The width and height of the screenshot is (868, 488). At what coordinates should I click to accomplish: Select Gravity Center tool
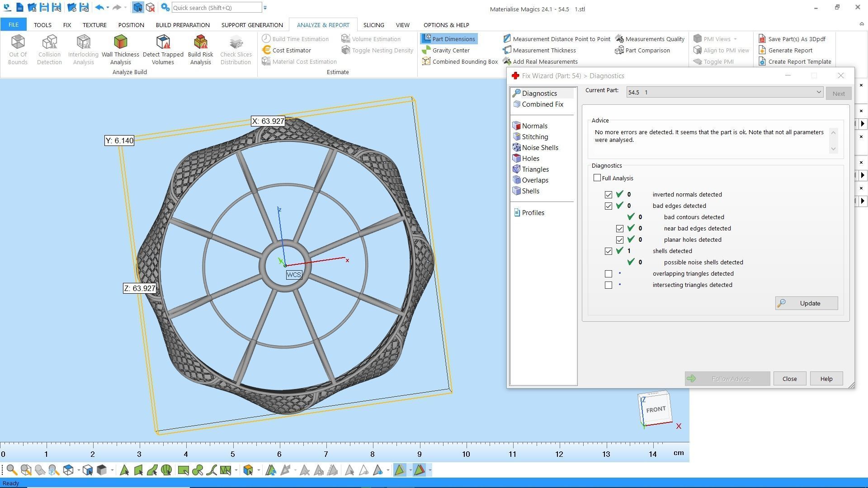pos(450,50)
